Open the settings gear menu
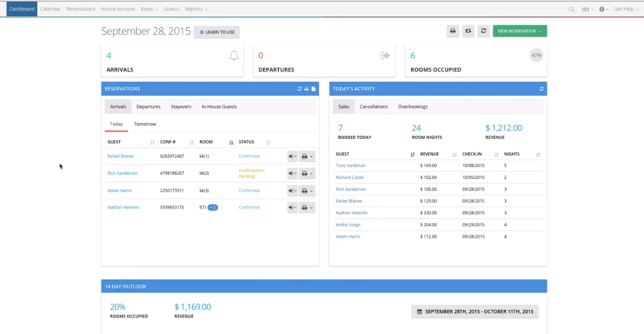The width and height of the screenshot is (644, 334). [603, 9]
